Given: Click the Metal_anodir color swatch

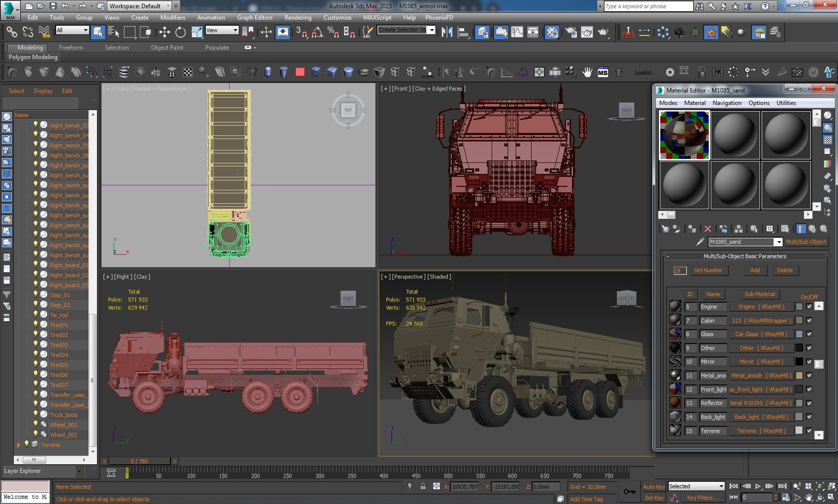Looking at the screenshot, I should (799, 376).
